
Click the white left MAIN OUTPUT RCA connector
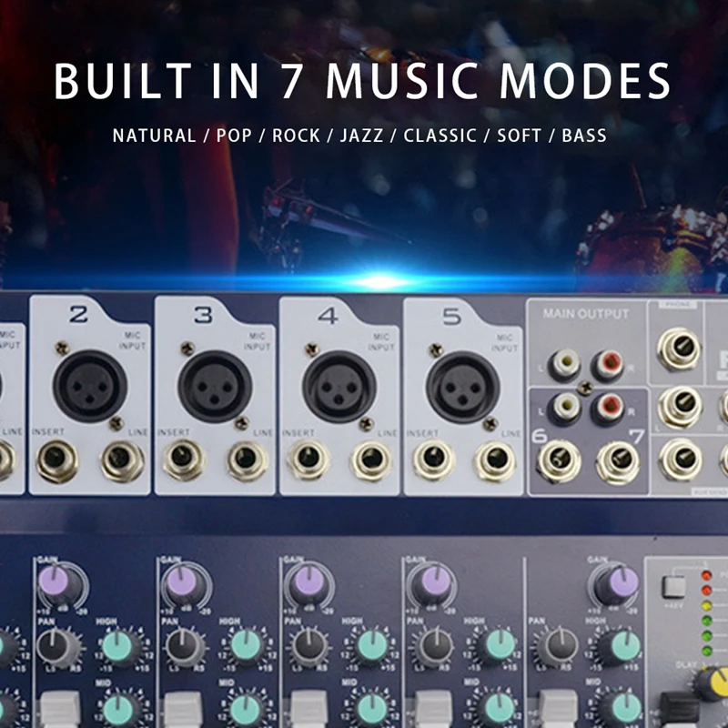pyautogui.click(x=564, y=359)
